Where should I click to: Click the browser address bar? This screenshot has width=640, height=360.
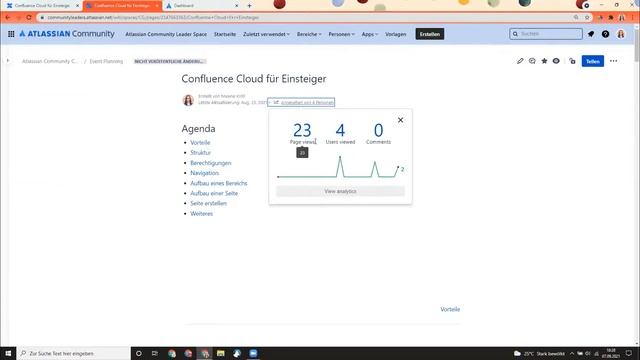306,18
